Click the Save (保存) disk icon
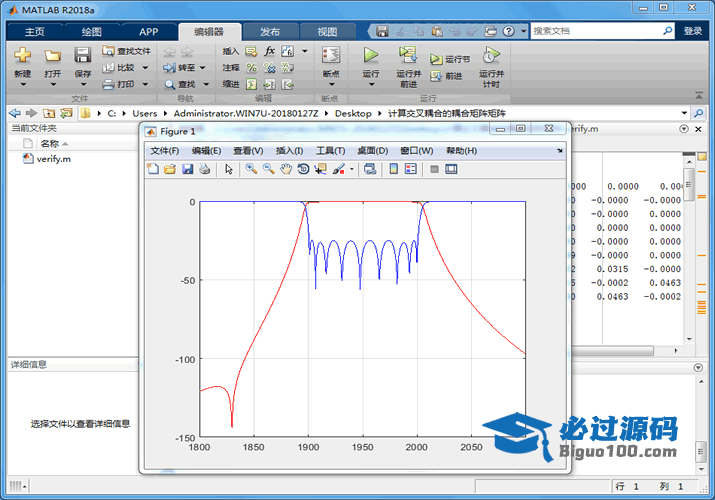Screen dimensions: 715x500 83,55
